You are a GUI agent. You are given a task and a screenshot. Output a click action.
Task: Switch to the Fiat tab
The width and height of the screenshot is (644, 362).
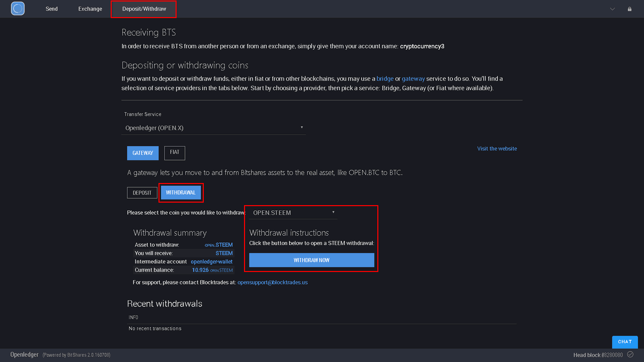[175, 153]
